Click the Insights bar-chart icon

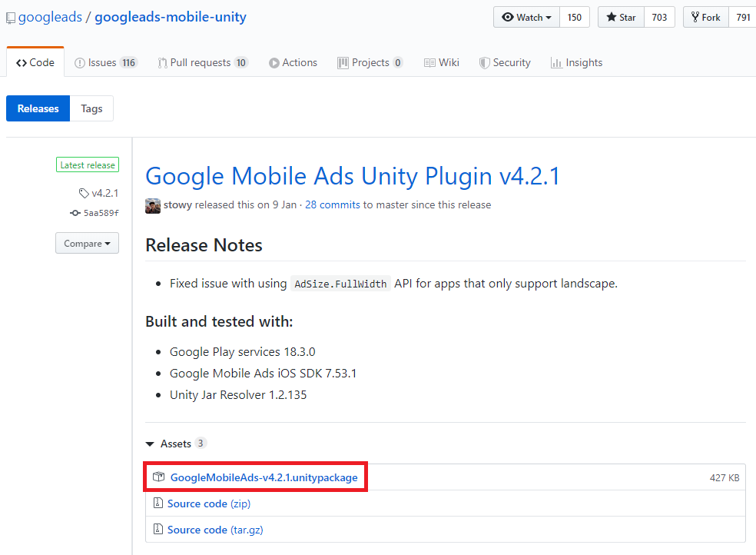tap(556, 63)
